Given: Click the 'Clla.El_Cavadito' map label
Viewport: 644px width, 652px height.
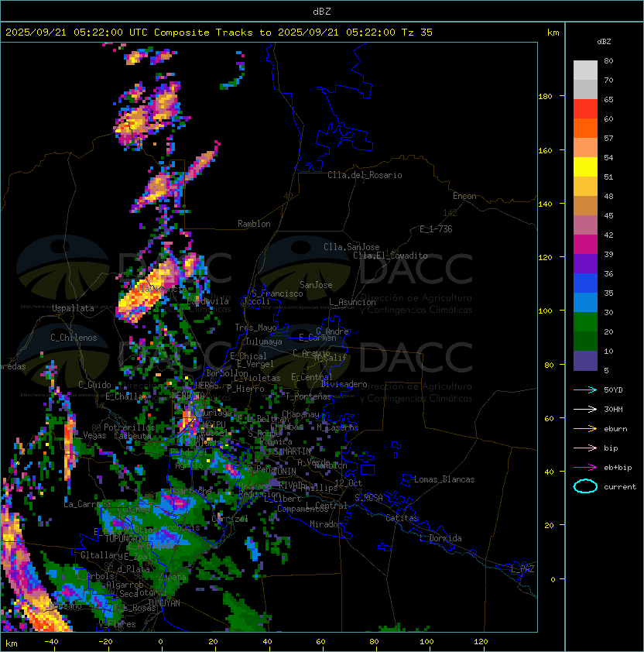Looking at the screenshot, I should point(390,256).
